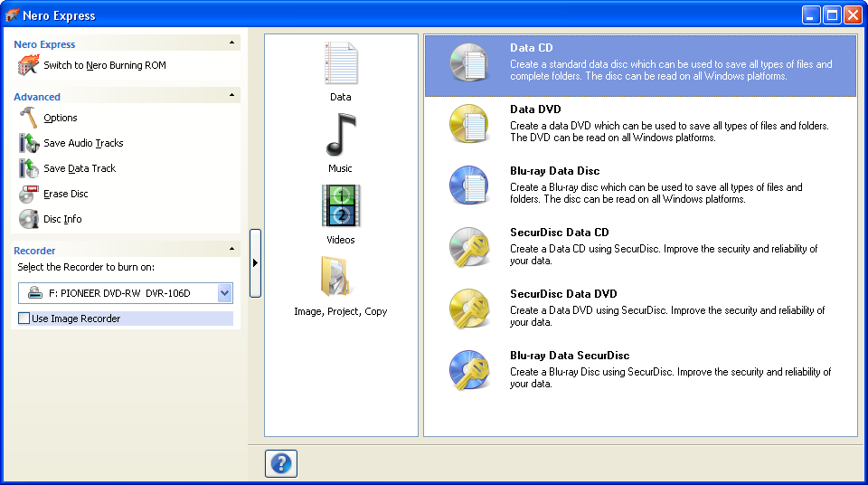The width and height of the screenshot is (868, 485).
Task: Click the Blu-ray Data Disc description text
Action: tap(656, 194)
